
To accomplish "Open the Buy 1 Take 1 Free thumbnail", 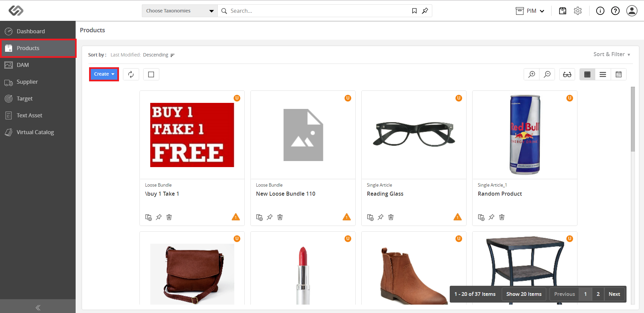I will tap(192, 135).
